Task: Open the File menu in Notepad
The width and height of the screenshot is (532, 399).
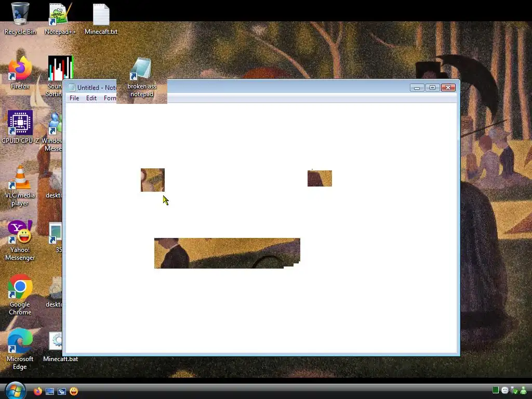Action: 74,98
